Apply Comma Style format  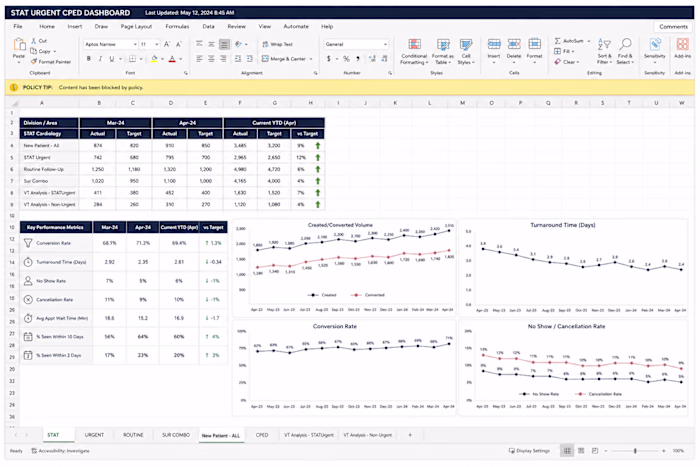click(358, 59)
